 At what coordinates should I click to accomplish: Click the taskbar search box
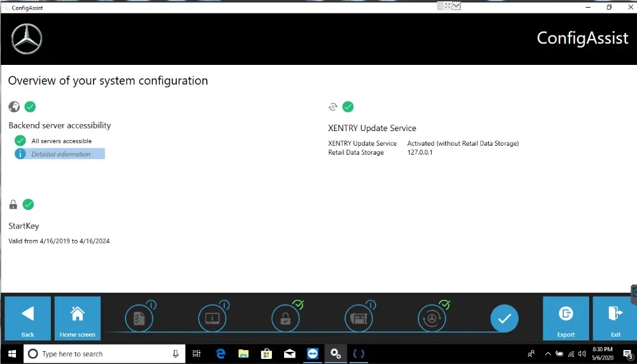point(104,354)
